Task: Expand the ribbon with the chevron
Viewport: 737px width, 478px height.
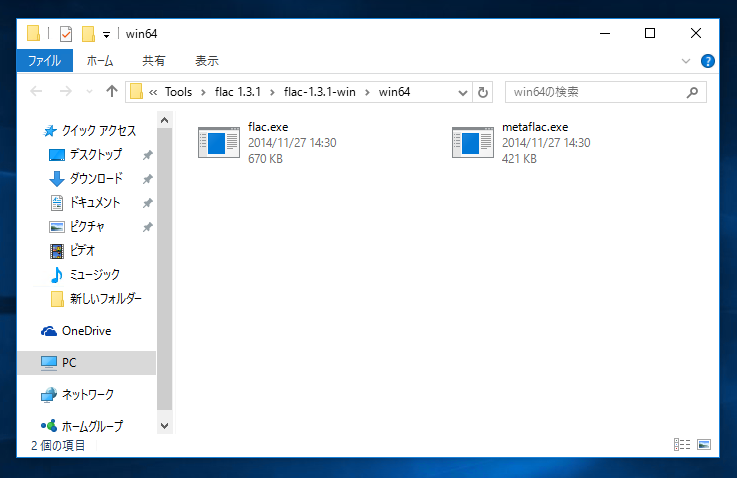Action: pos(686,61)
